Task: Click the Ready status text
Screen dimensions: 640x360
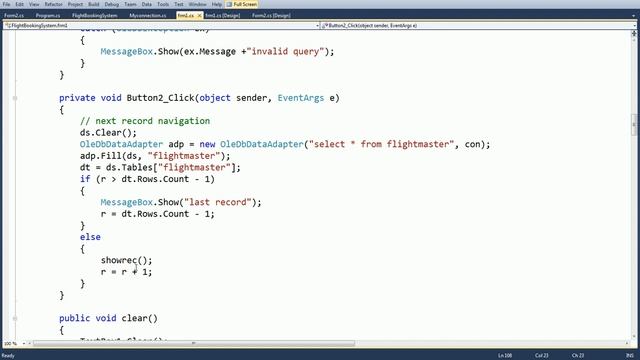Action: (x=8, y=356)
